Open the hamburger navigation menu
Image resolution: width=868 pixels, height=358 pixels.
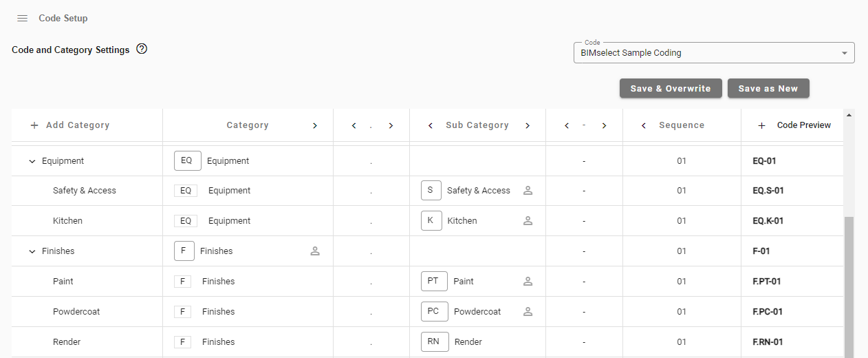point(22,19)
